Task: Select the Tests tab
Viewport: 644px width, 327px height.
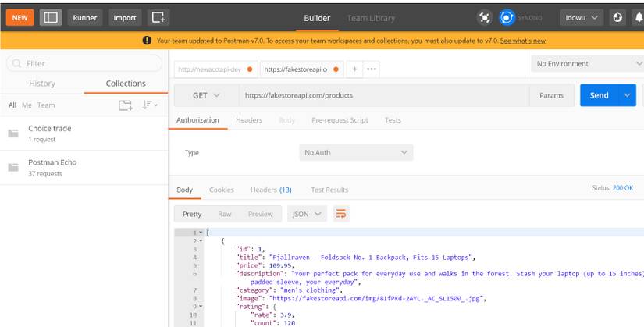Action: (x=393, y=120)
